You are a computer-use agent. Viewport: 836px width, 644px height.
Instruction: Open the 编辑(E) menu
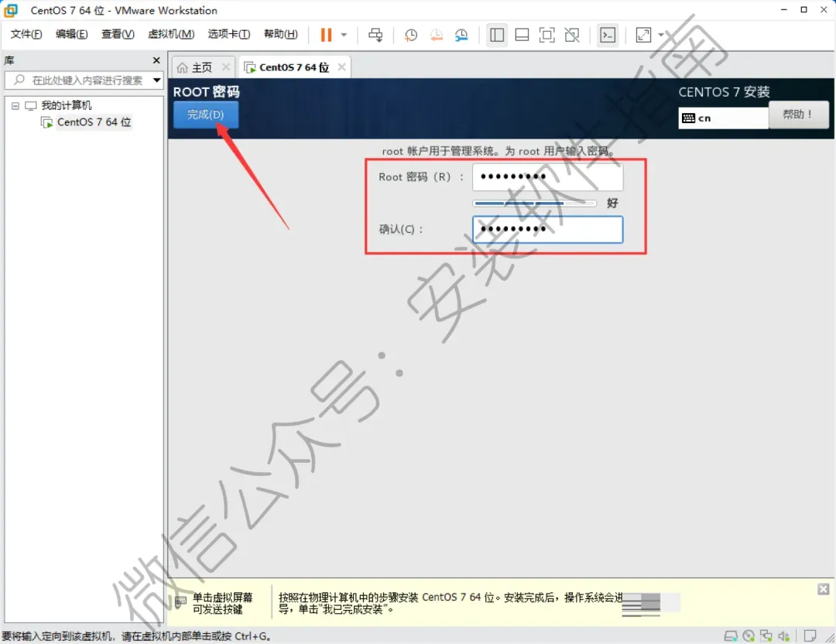pos(71,34)
